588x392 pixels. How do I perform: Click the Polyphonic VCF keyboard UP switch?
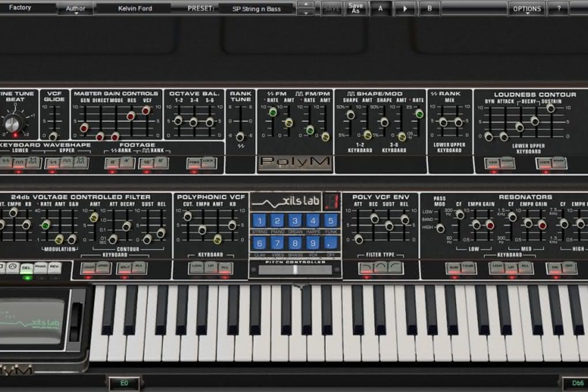(x=210, y=267)
